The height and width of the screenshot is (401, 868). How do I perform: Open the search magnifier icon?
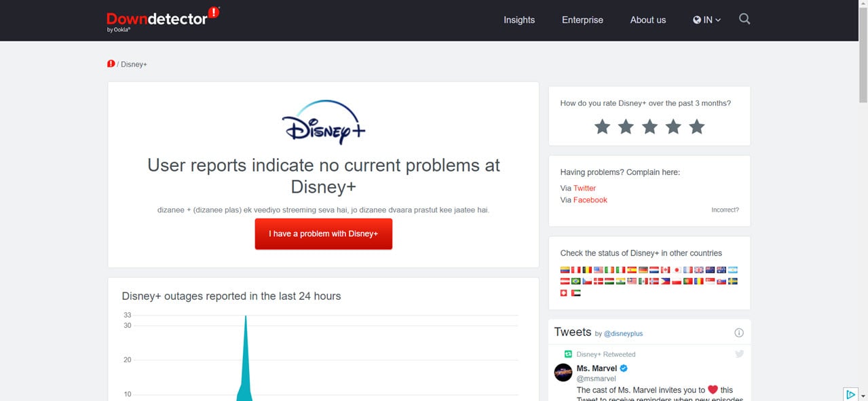coord(744,19)
